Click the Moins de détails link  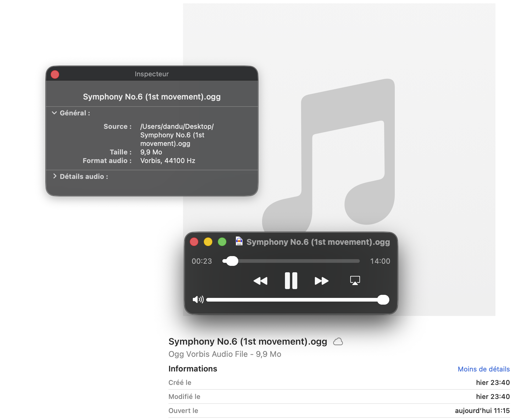point(484,369)
